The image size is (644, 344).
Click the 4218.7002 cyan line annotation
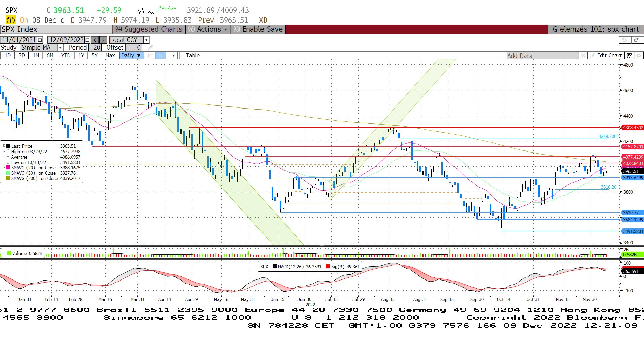pyautogui.click(x=608, y=136)
